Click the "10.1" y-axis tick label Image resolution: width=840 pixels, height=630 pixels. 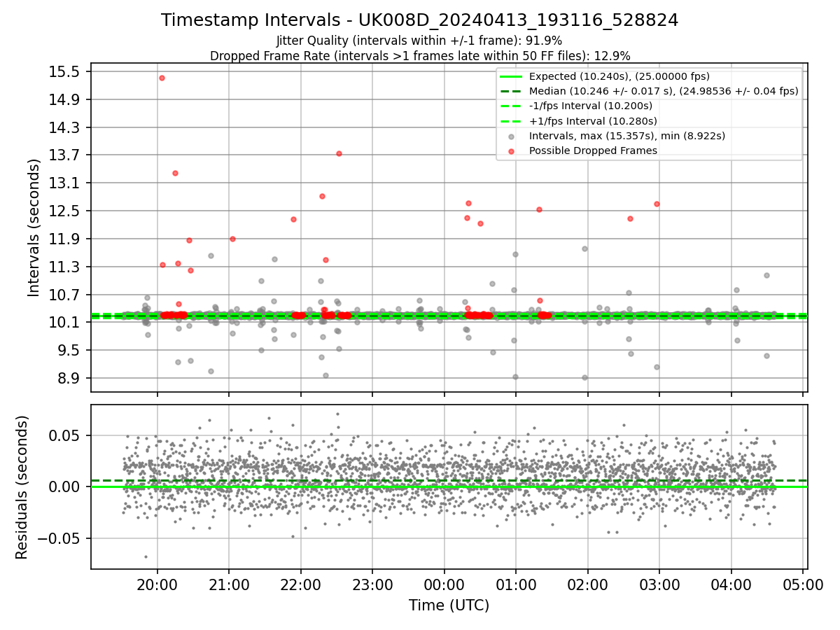[65, 322]
